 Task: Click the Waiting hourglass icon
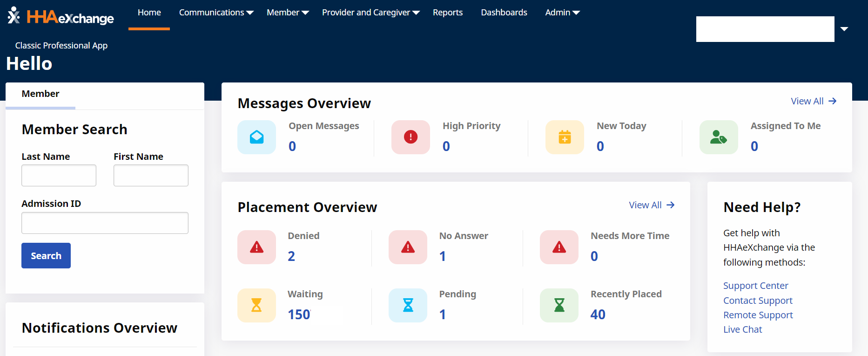(x=256, y=305)
